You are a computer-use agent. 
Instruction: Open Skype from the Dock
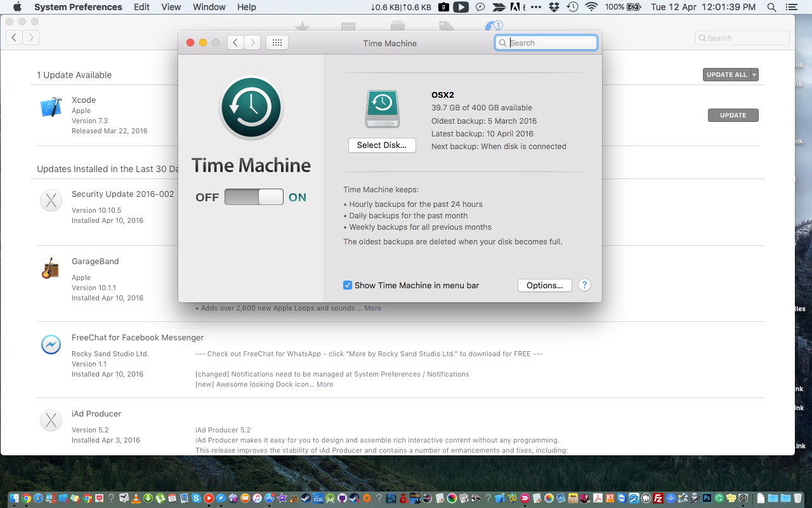pos(196,498)
